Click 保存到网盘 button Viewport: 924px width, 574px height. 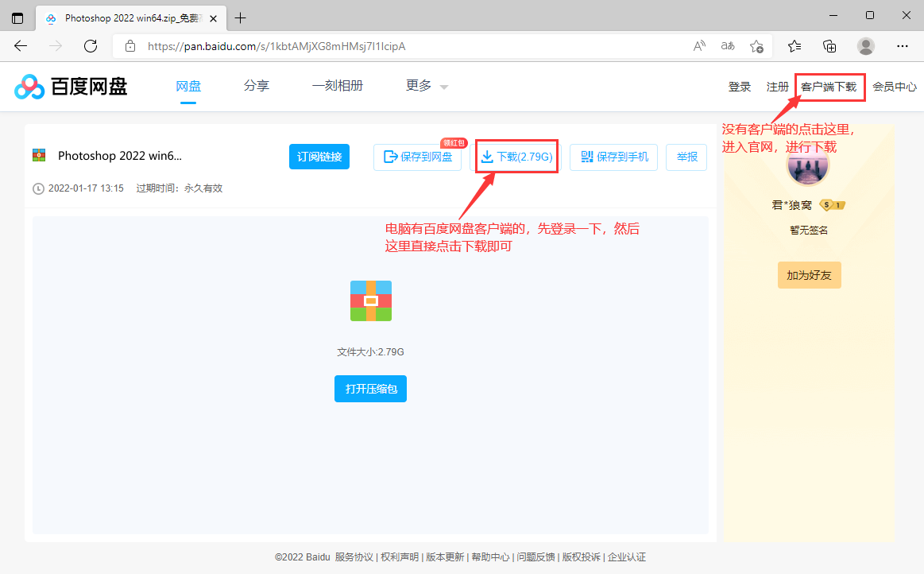pos(418,157)
